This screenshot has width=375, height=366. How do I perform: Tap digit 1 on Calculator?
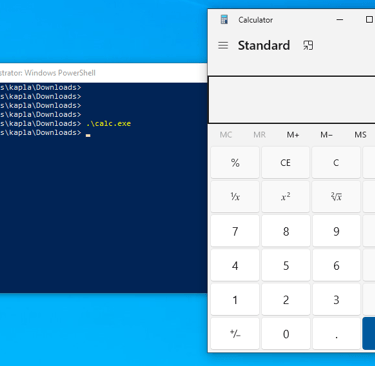click(x=235, y=300)
